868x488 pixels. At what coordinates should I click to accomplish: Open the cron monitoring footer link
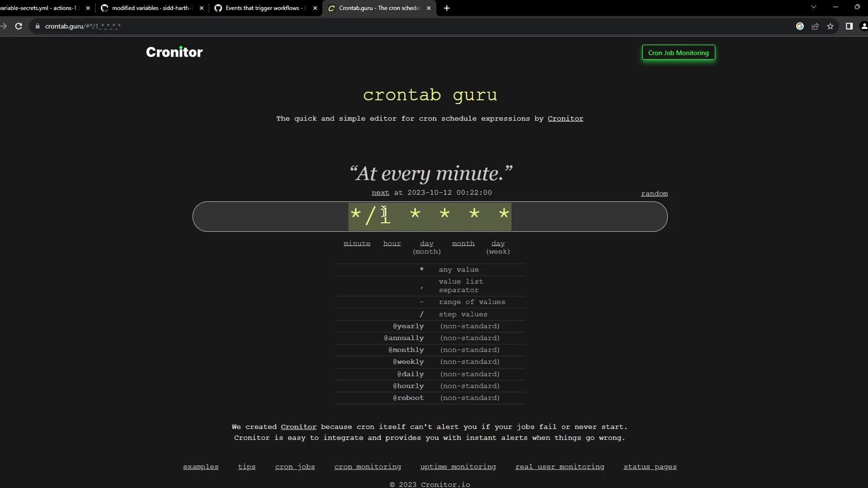tap(367, 467)
